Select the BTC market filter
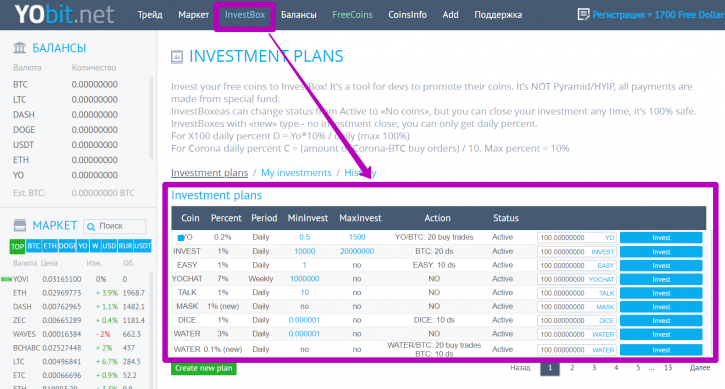This screenshot has height=389, width=725. [33, 246]
